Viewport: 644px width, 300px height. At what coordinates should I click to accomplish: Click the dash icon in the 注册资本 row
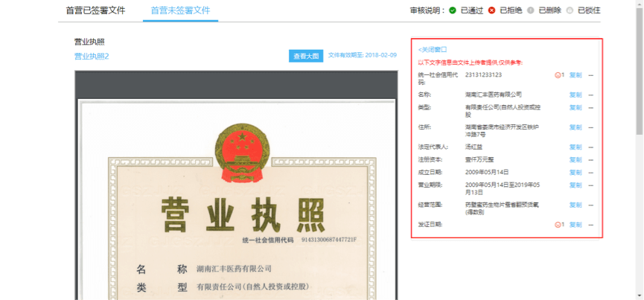(591, 159)
